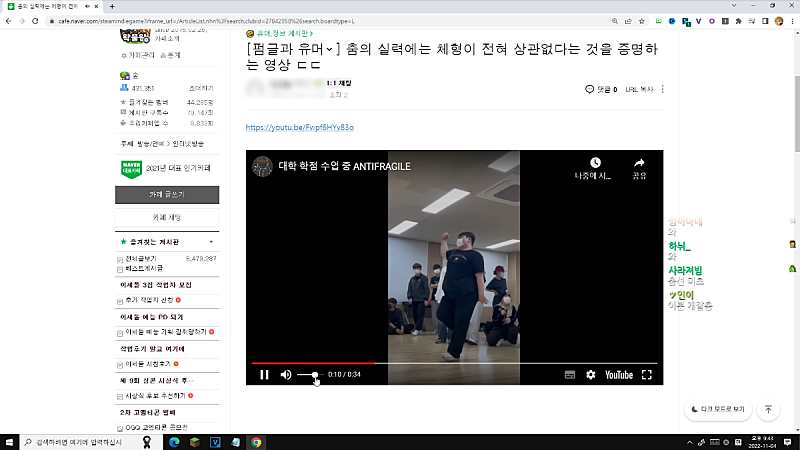800x450 pixels.
Task: Collapse the 즐겨찾는 게시판 dropdown arrow
Action: (211, 242)
